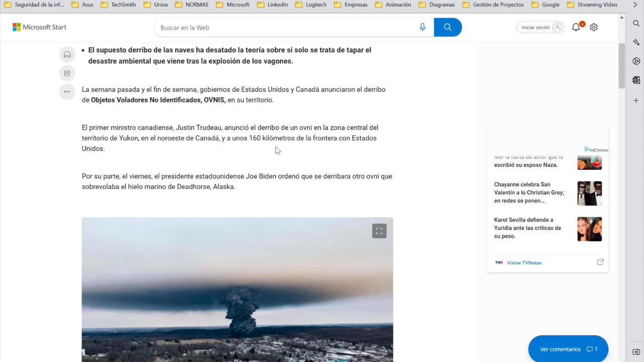Open the Seguridad de la inf... bookmarks folder
Screen dimensions: 644x362
pyautogui.click(x=34, y=5)
